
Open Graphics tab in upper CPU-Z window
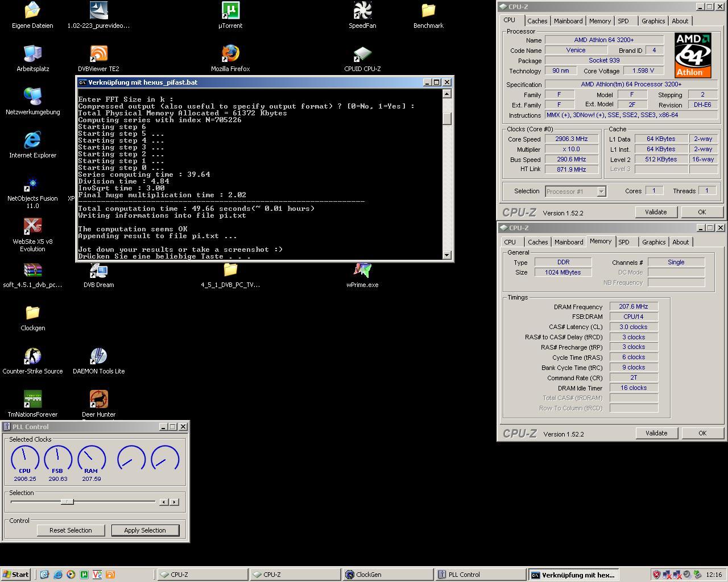pyautogui.click(x=653, y=21)
